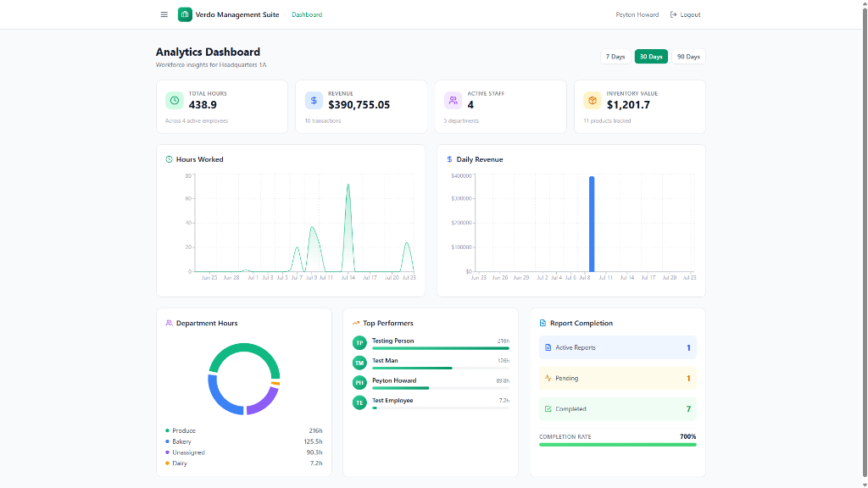
Task: Click Testing Person's hours progress bar
Action: tap(441, 348)
